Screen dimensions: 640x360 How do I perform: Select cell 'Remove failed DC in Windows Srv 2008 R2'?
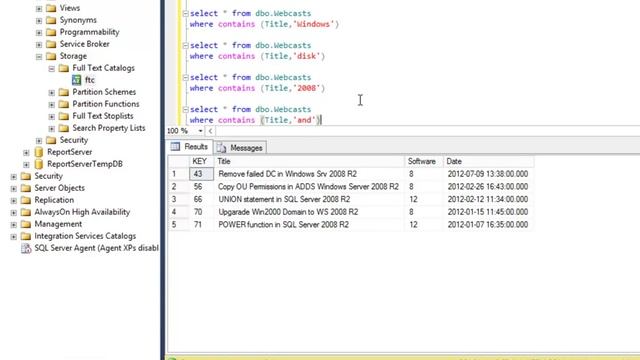(309, 174)
